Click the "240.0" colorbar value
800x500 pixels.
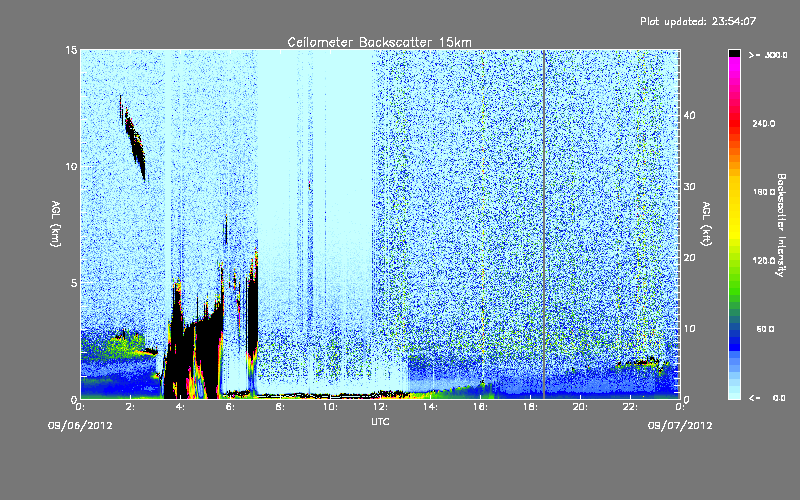pyautogui.click(x=764, y=123)
